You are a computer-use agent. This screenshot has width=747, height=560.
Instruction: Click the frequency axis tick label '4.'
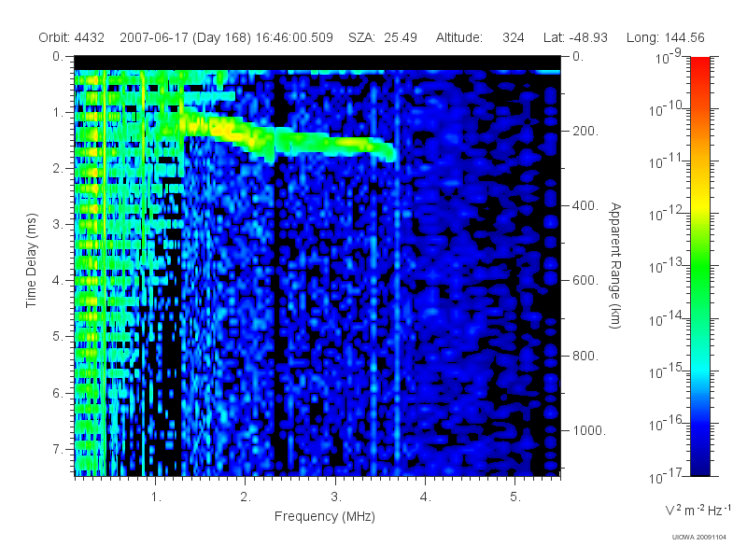coord(426,497)
